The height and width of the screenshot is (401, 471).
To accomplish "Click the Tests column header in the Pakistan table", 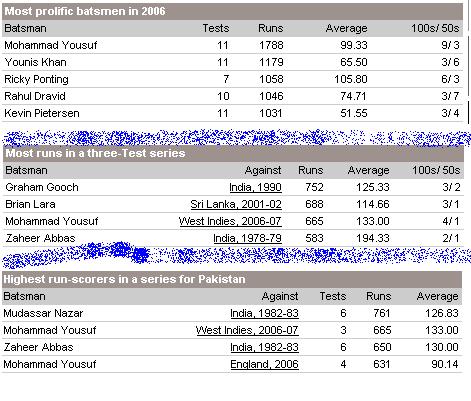I will click(333, 296).
